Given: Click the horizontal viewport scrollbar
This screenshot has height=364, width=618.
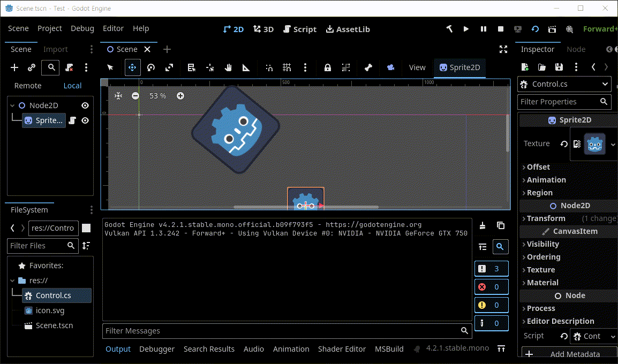Looking at the screenshot, I should (x=306, y=207).
